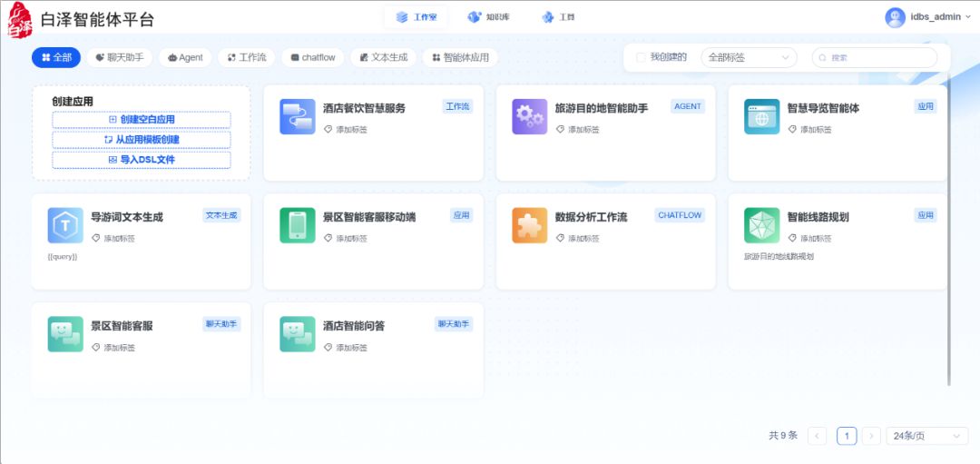Open the 数据分析工作流 puzzle icon

tap(529, 225)
